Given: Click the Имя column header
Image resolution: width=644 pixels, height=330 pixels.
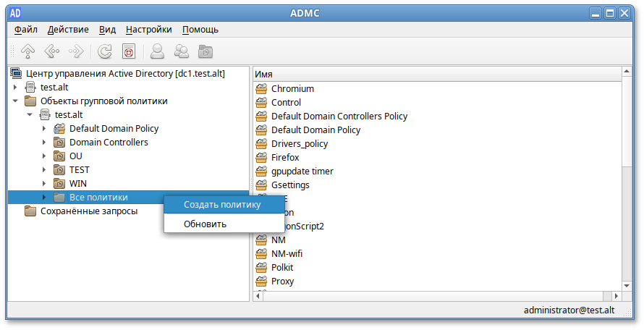Looking at the screenshot, I should pyautogui.click(x=434, y=75).
